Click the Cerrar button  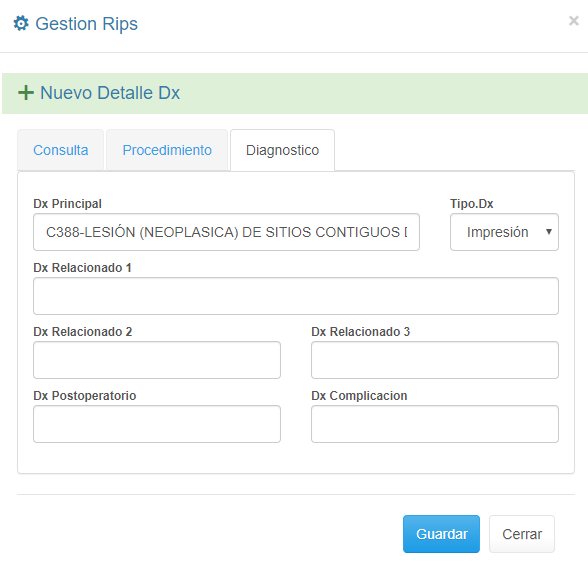point(522,534)
